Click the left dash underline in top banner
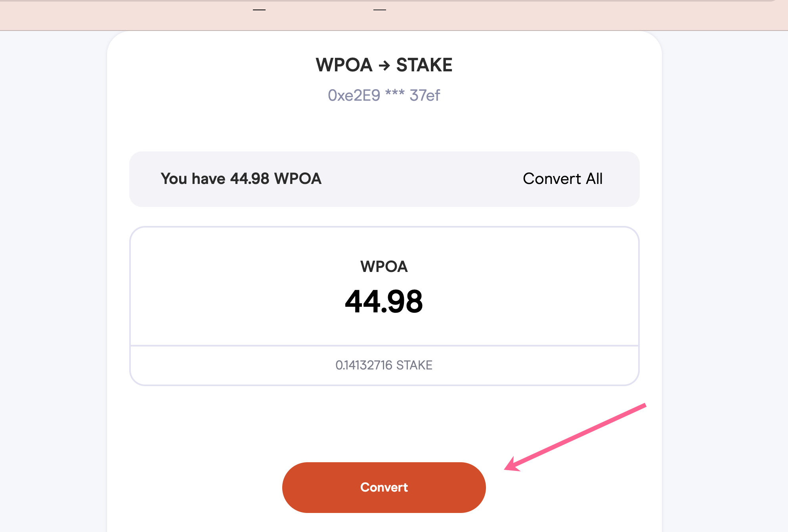 click(x=259, y=10)
